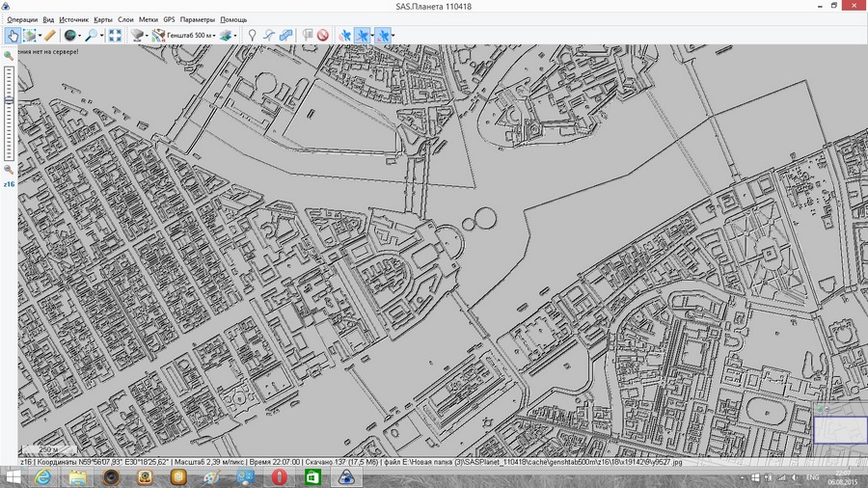Image resolution: width=868 pixels, height=488 pixels.
Task: Open the Метки menu
Action: click(149, 19)
